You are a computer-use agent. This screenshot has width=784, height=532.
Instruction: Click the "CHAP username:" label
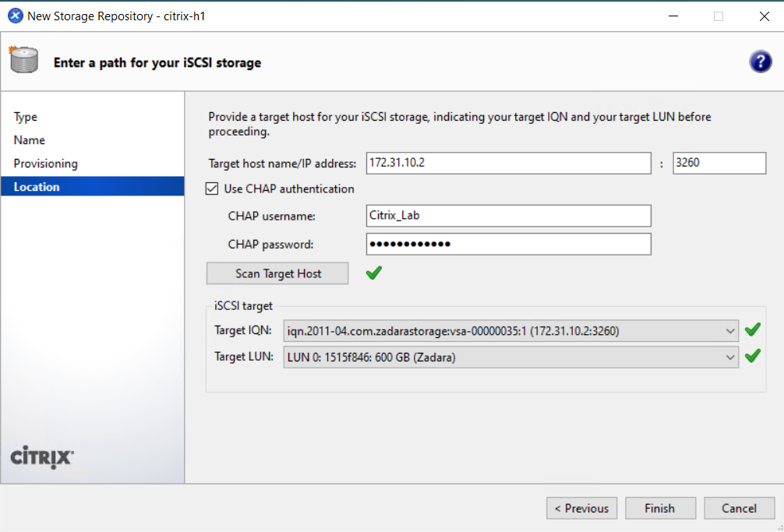tap(271, 217)
